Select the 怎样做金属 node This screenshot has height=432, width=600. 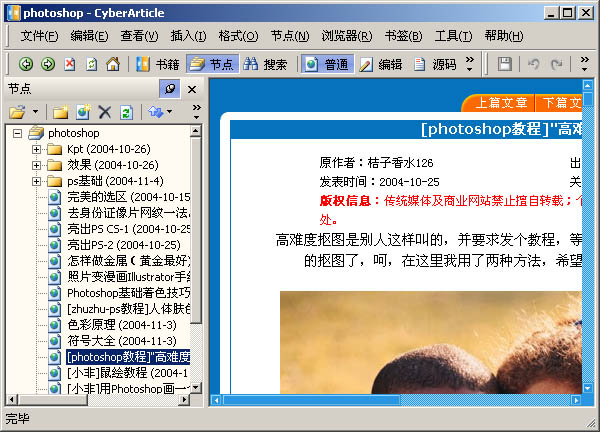pos(129,261)
